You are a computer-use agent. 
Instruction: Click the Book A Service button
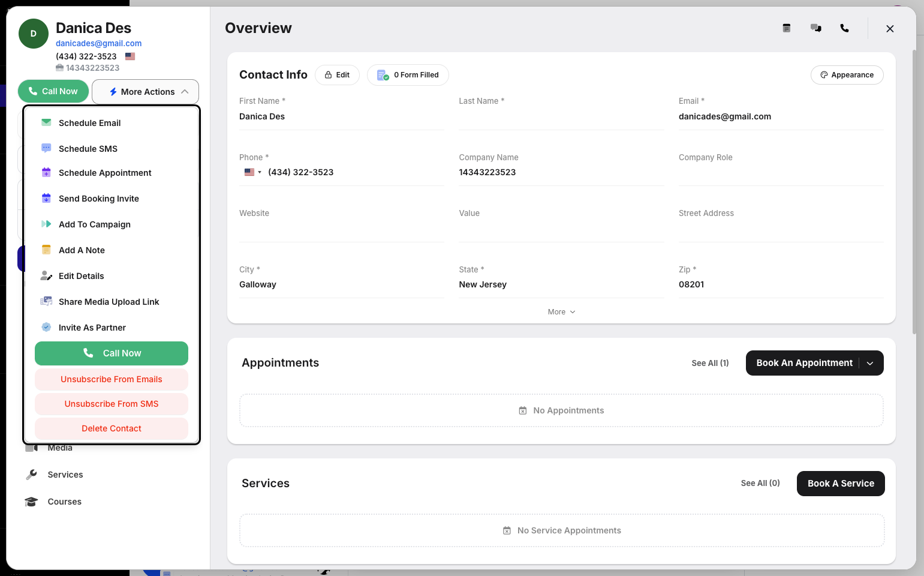[841, 484]
